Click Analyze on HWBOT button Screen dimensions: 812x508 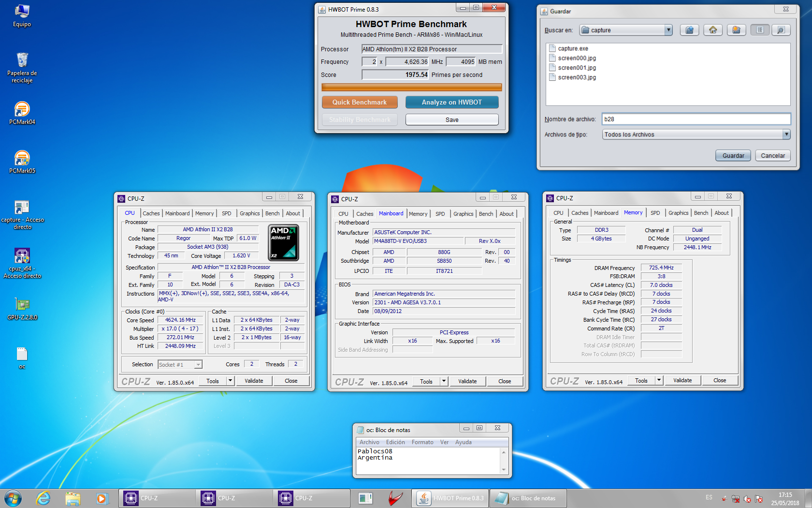pyautogui.click(x=452, y=102)
